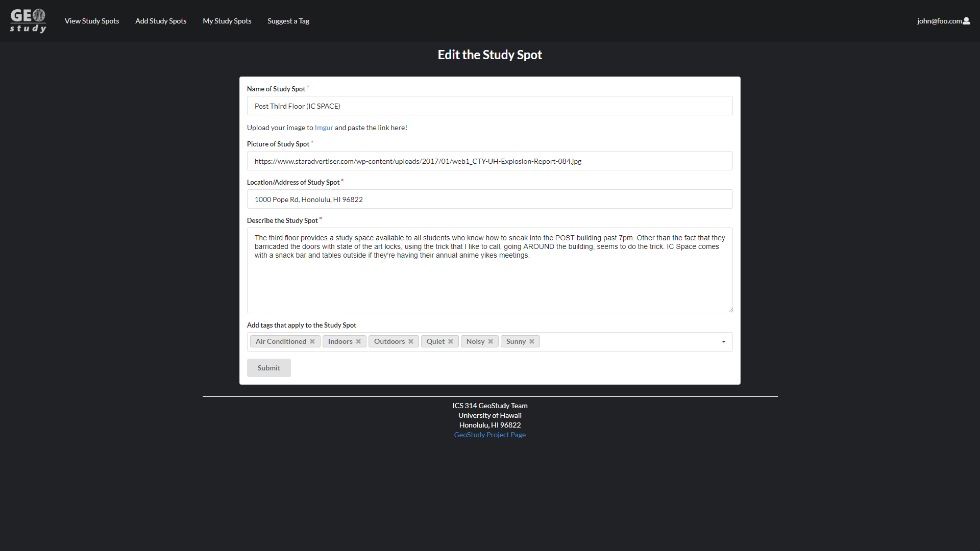Click the Submit button

(x=268, y=367)
